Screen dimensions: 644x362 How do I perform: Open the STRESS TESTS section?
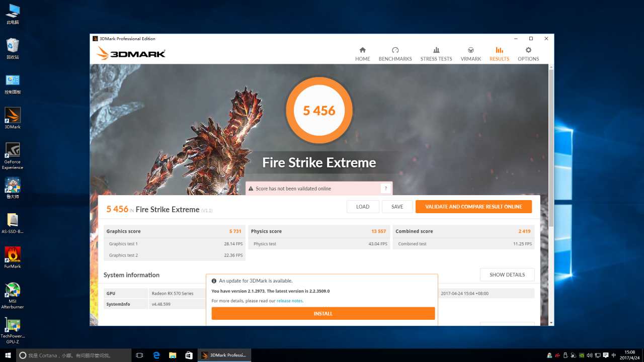pos(436,54)
